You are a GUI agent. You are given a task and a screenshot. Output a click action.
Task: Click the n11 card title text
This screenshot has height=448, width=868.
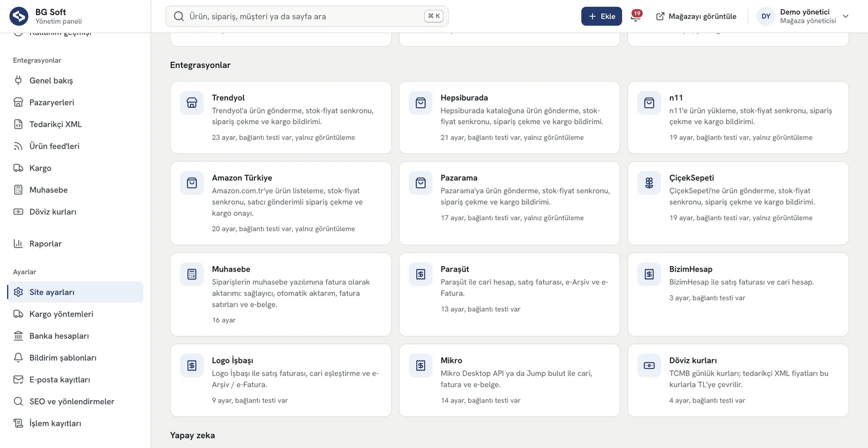point(676,98)
